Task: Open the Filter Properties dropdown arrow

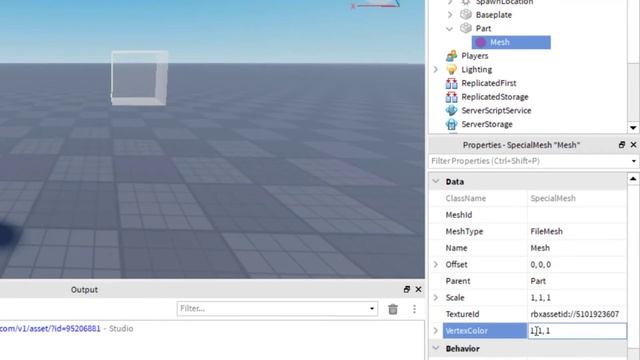Action: pyautogui.click(x=633, y=161)
